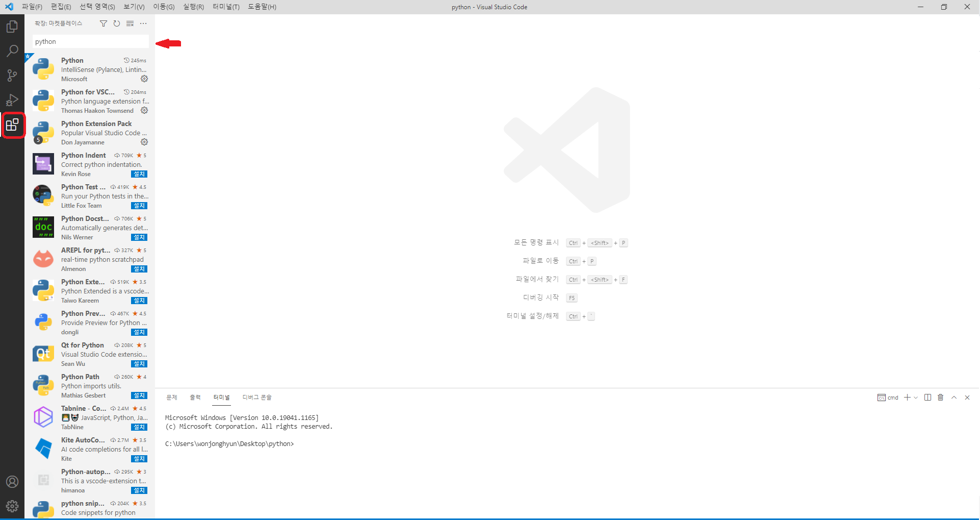Viewport: 980px width, 520px height.
Task: Install the Tabnine extension
Action: (139, 427)
